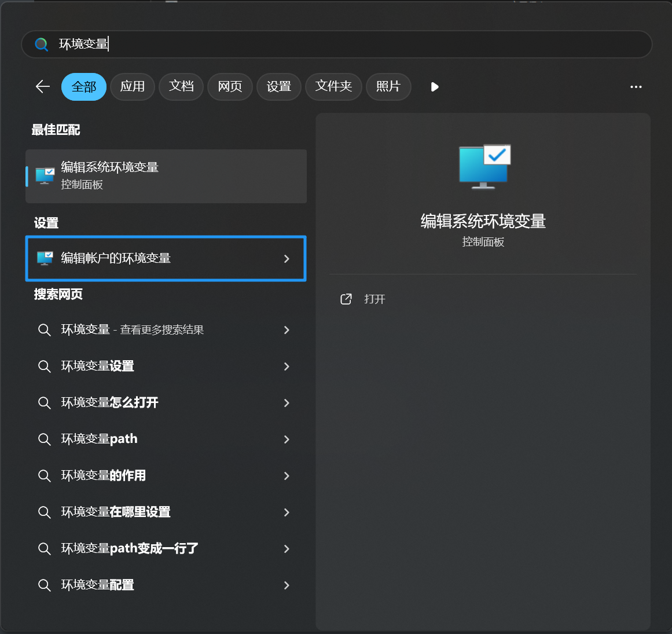672x634 pixels.
Task: Switch to the 应用 filter tab
Action: (x=133, y=87)
